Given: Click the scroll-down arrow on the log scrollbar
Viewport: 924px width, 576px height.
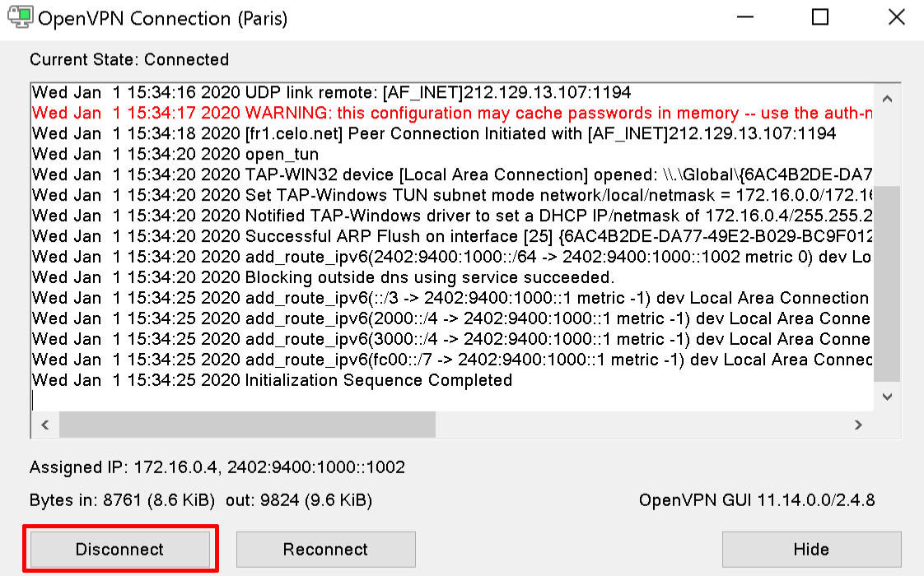Looking at the screenshot, I should click(887, 397).
